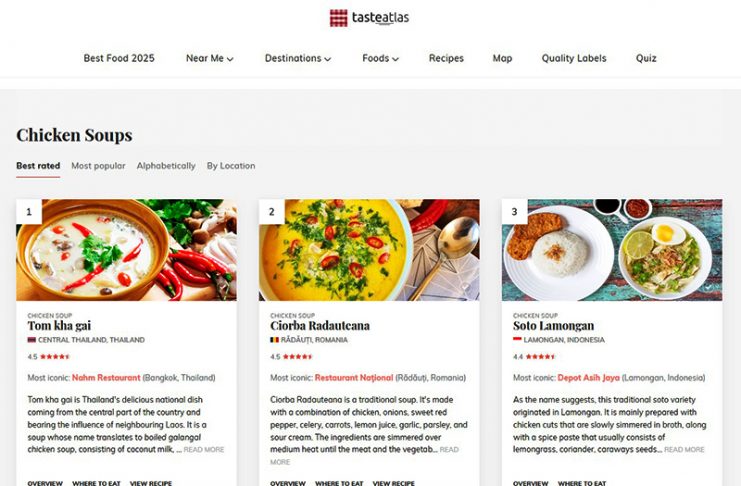741x486 pixels.
Task: Switch to the Most popular tab
Action: pos(98,166)
